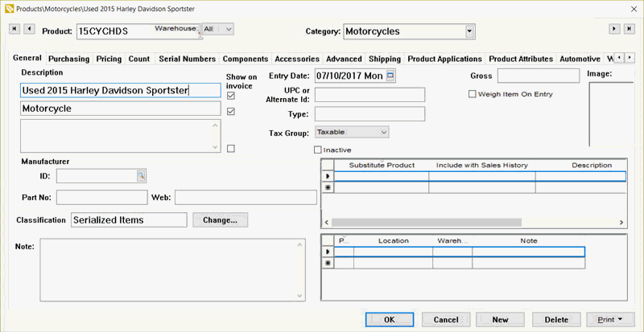
Task: Click the OK button
Action: 390,320
